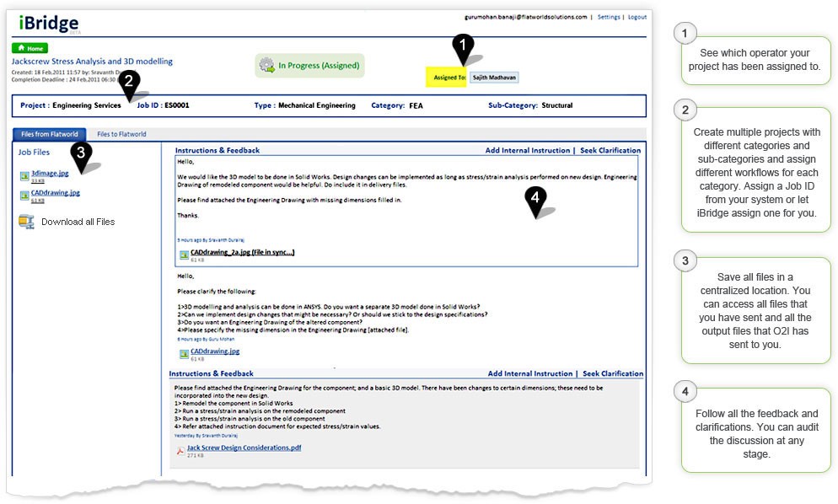This screenshot has width=838, height=504.
Task: Click the image icon next to CADdrawing_2a.jpg
Action: pos(184,254)
